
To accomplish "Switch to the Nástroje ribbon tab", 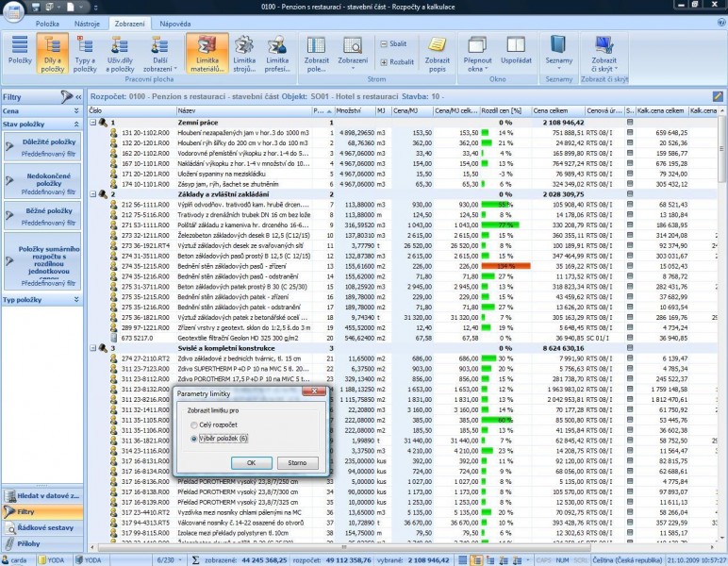I will pyautogui.click(x=86, y=22).
